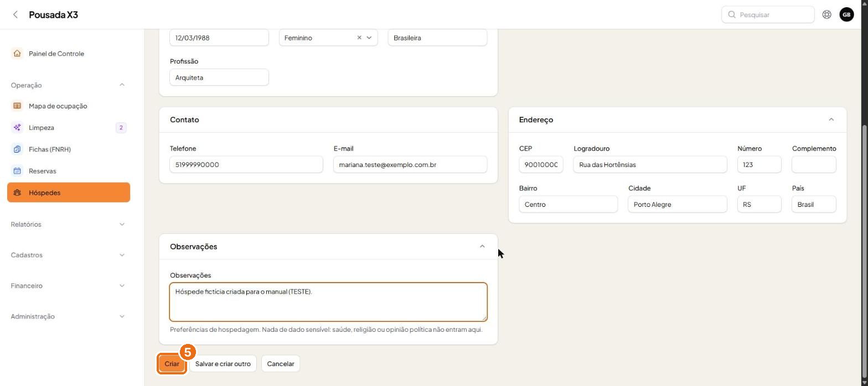Screen dimensions: 868x386
Task: Open the Limpeza page
Action: 69,128
